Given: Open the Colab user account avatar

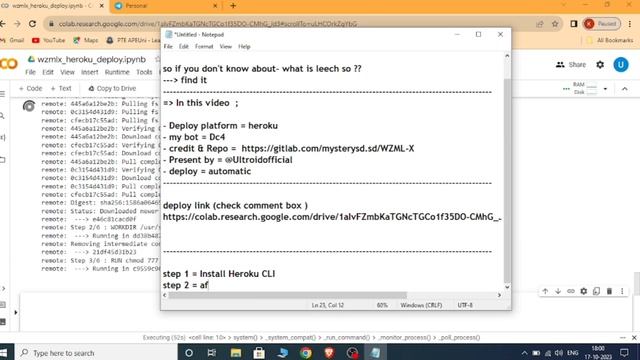Looking at the screenshot, I should pyautogui.click(x=621, y=64).
